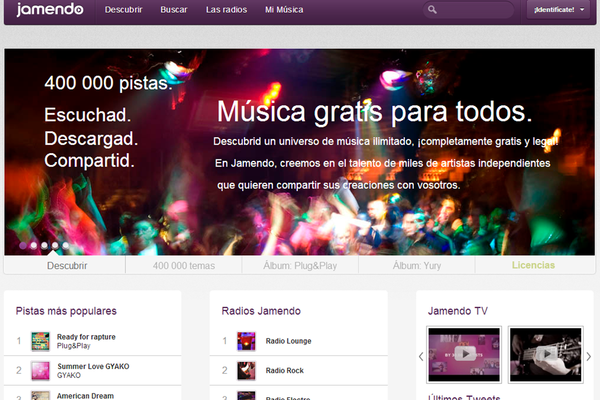
Task: Open the Descubrir menu in top navigation
Action: click(x=123, y=10)
